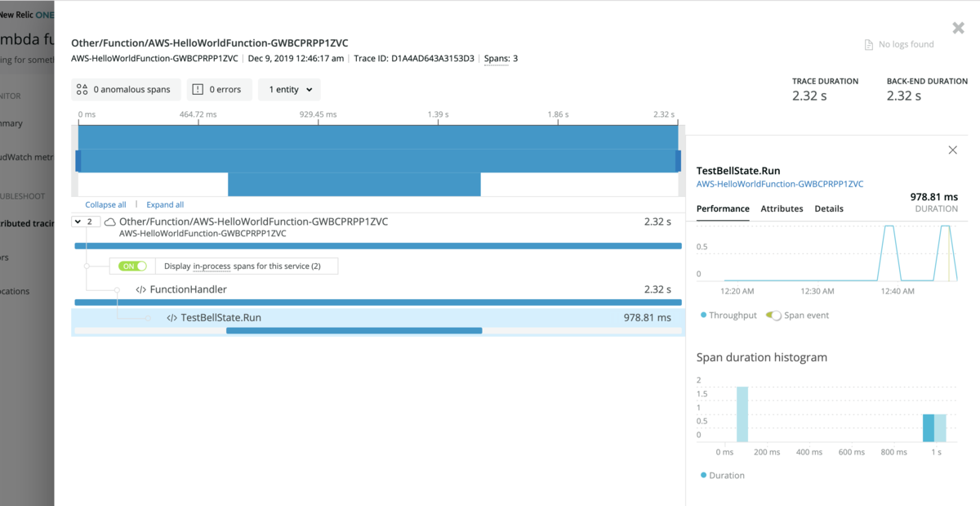Switch to the Attributes tab

click(x=782, y=208)
